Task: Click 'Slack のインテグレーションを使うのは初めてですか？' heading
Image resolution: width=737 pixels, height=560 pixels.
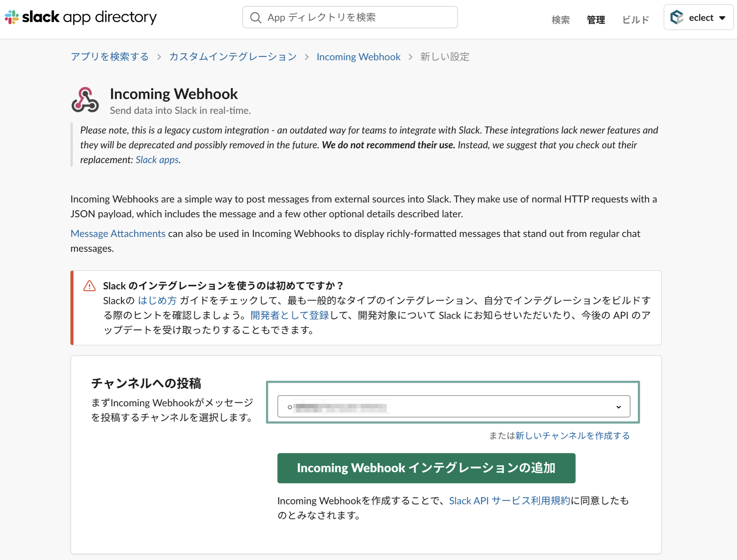Action: tap(223, 286)
